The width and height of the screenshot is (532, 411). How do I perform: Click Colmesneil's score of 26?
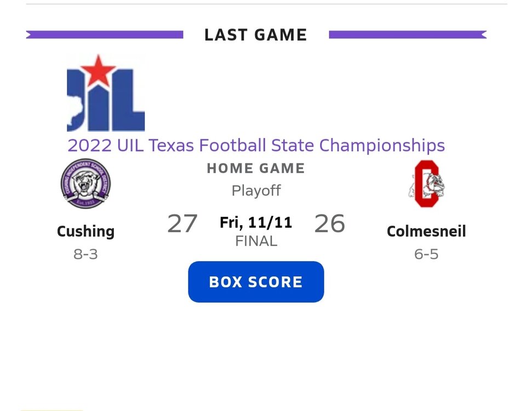(x=329, y=224)
